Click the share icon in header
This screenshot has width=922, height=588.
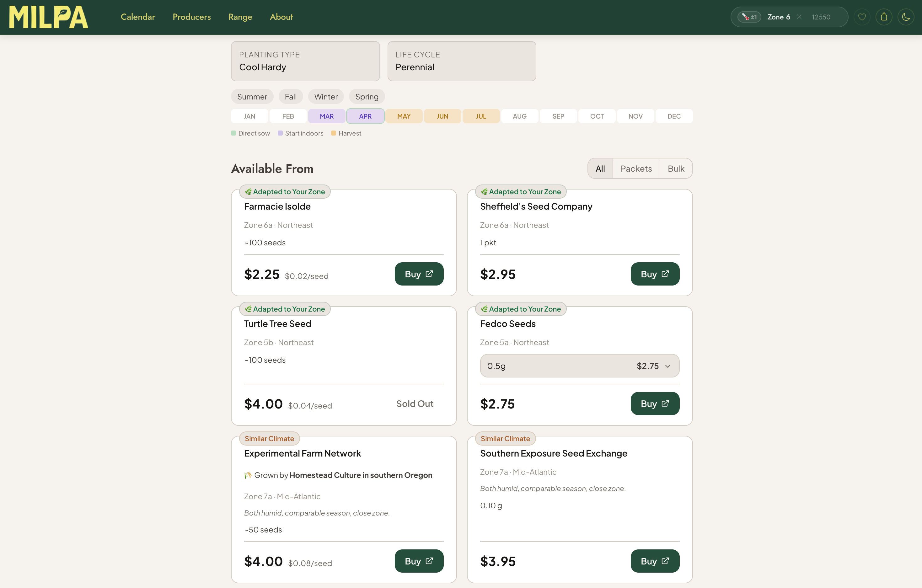pos(884,17)
